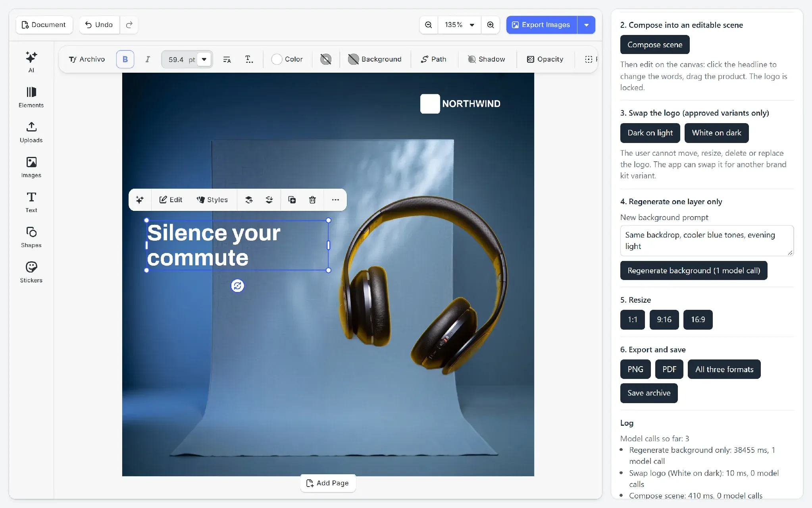The image size is (812, 508).
Task: Open the more options ellipsis menu
Action: click(x=335, y=200)
